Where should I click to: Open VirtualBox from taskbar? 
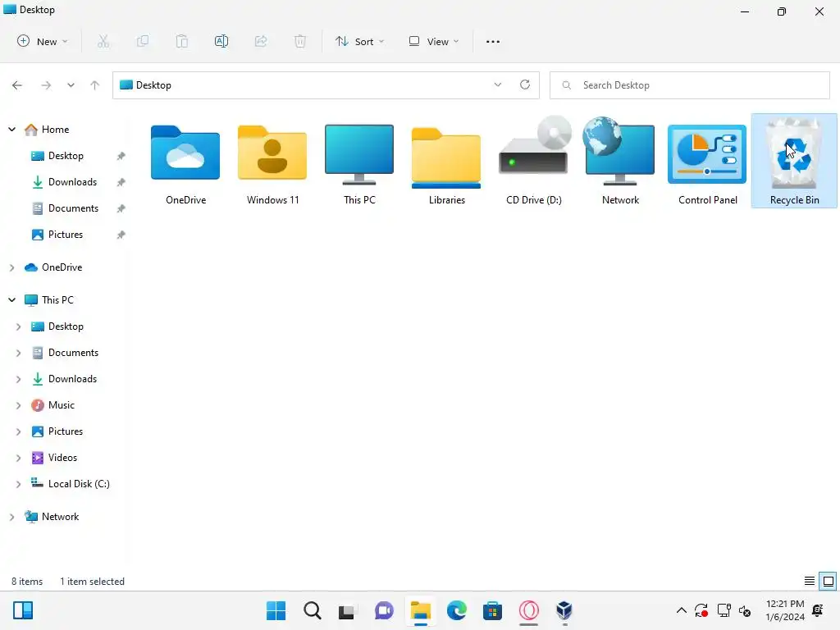[564, 610]
